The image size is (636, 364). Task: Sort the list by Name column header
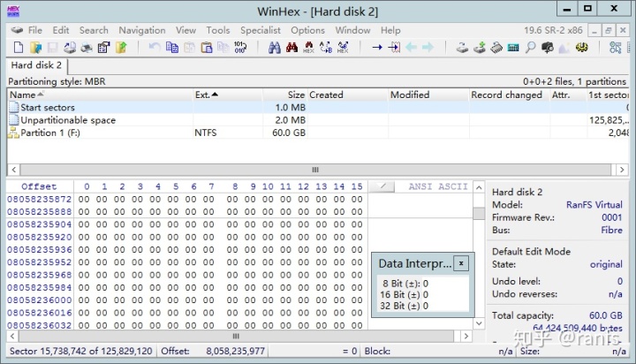[x=100, y=95]
